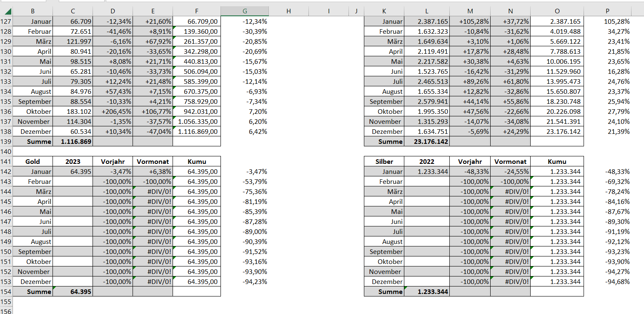Select the "2023" year header cell

73,162
